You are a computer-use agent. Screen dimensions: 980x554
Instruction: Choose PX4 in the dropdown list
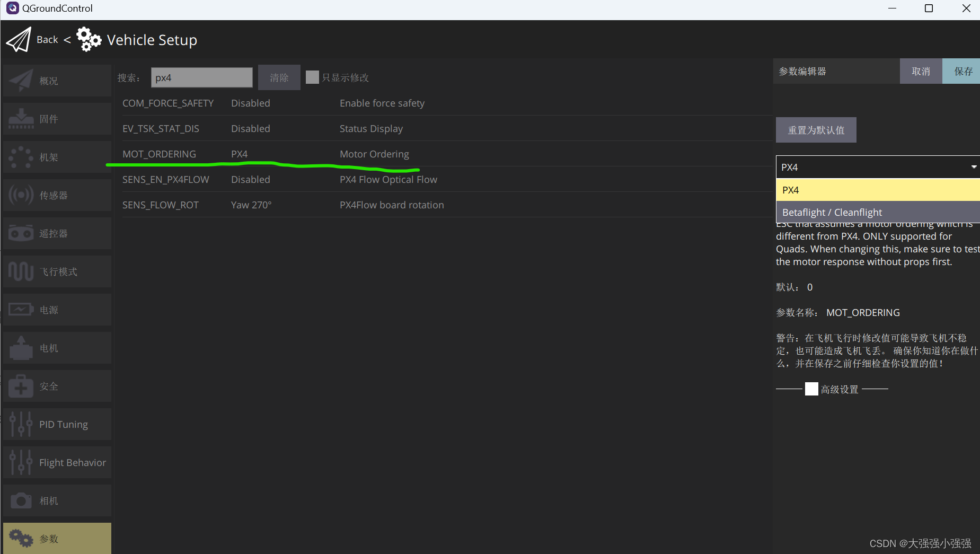878,190
